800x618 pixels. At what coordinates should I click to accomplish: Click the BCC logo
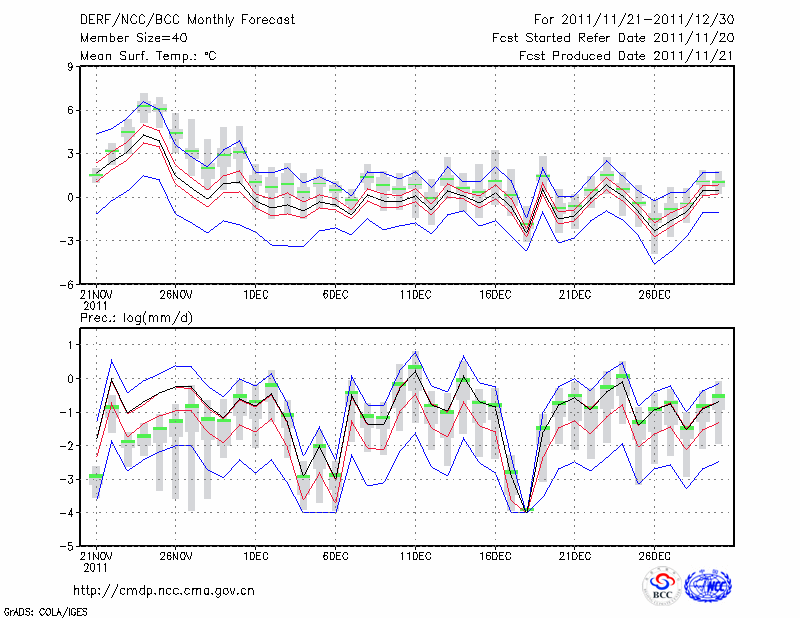point(661,587)
